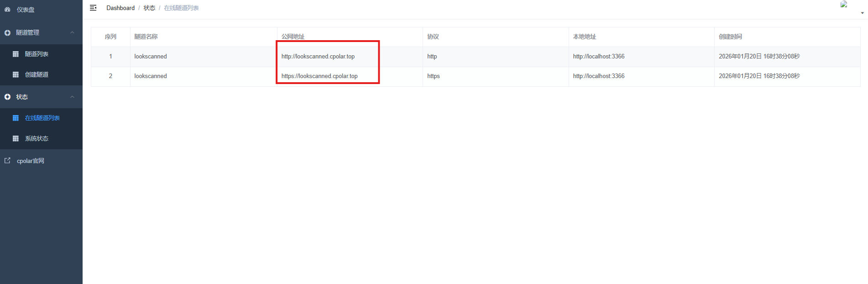Screen dimensions: 868x284
Task: Click the 隧道管理 plus circle icon
Action: (x=7, y=33)
